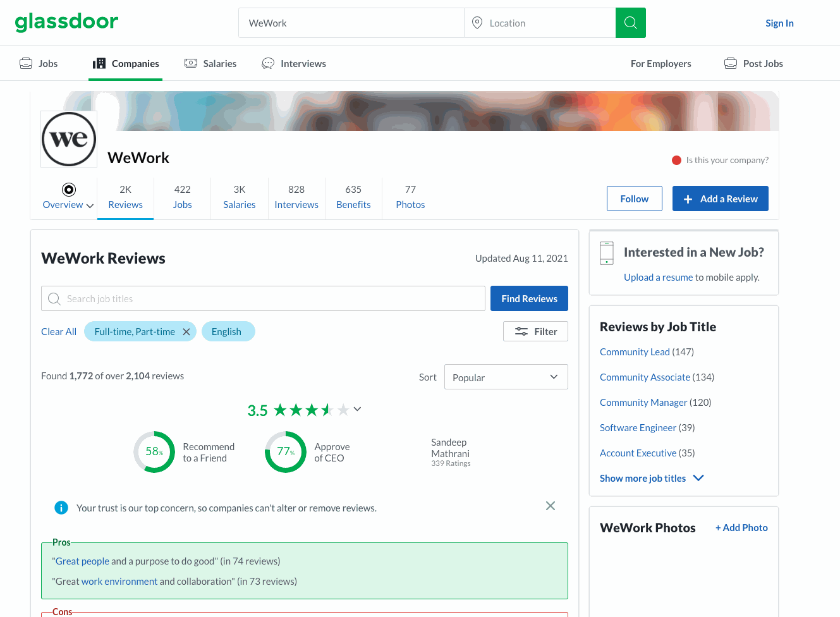Click the Salaries money icon
The image size is (840, 617).
tap(191, 63)
